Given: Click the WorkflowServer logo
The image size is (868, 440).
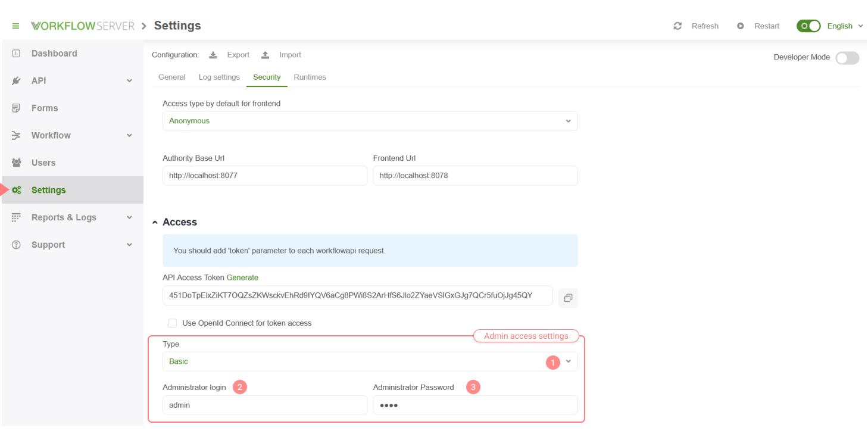Looking at the screenshot, I should point(83,26).
